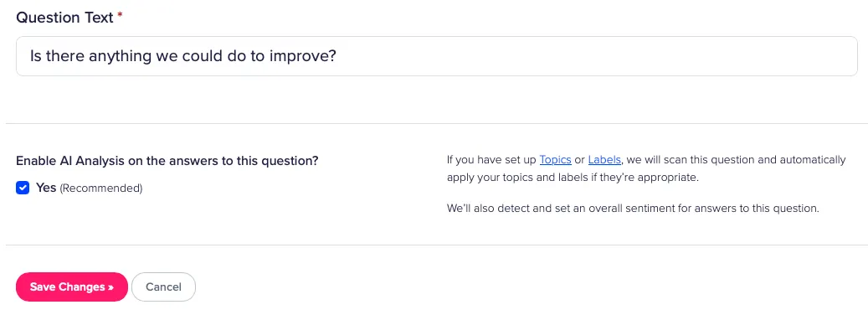Click the Question Text field label
Screen dimensions: 868x315
click(64, 17)
